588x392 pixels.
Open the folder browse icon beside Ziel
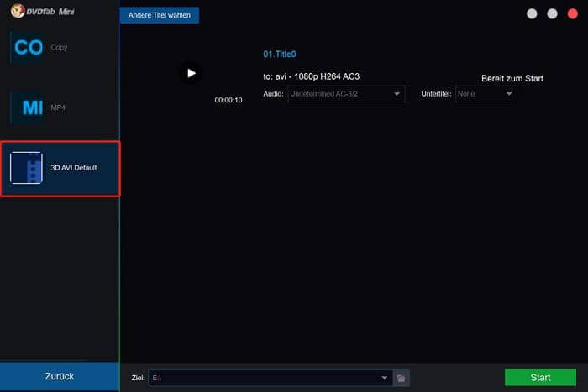[402, 378]
